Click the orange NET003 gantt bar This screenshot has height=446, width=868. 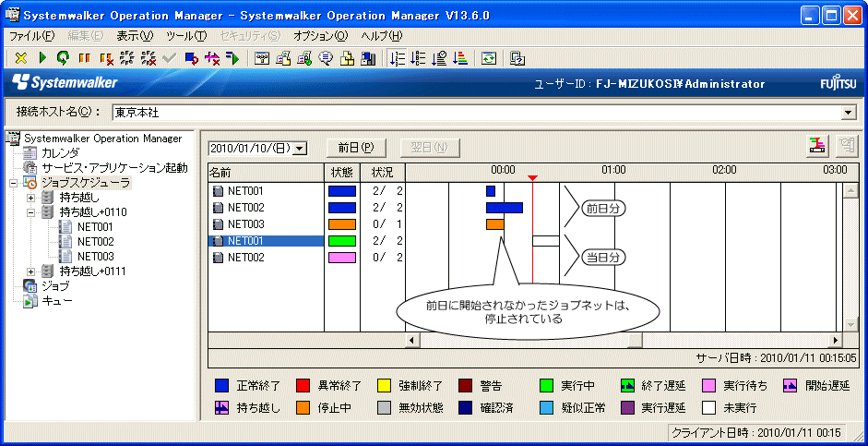(495, 224)
